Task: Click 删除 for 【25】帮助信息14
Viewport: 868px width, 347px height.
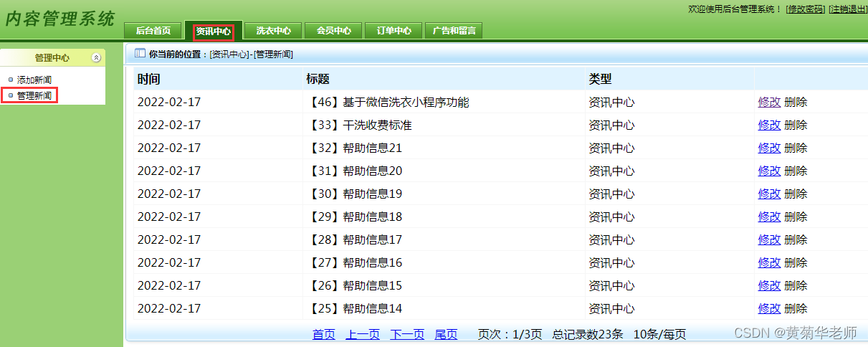Action: click(x=796, y=308)
